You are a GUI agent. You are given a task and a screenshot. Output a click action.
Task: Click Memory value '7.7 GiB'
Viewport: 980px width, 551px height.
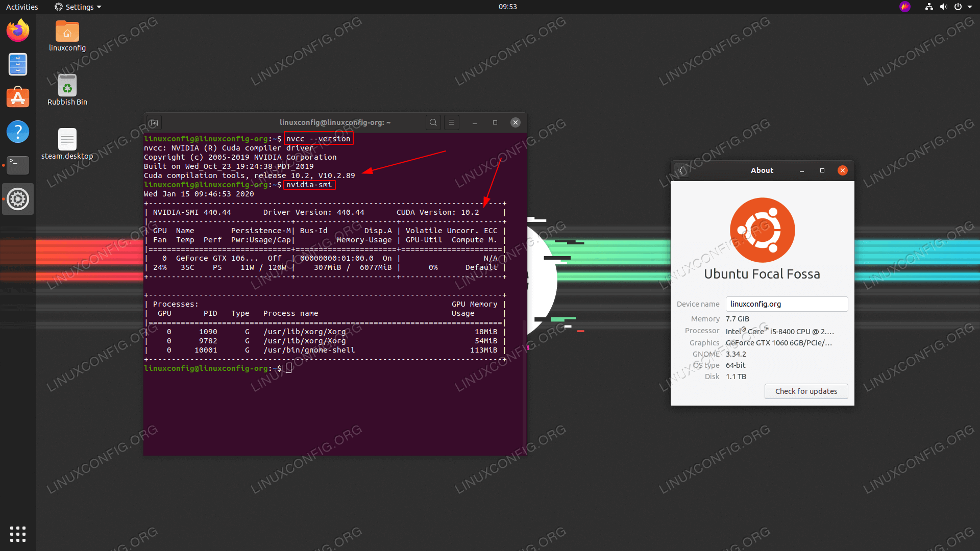738,319
